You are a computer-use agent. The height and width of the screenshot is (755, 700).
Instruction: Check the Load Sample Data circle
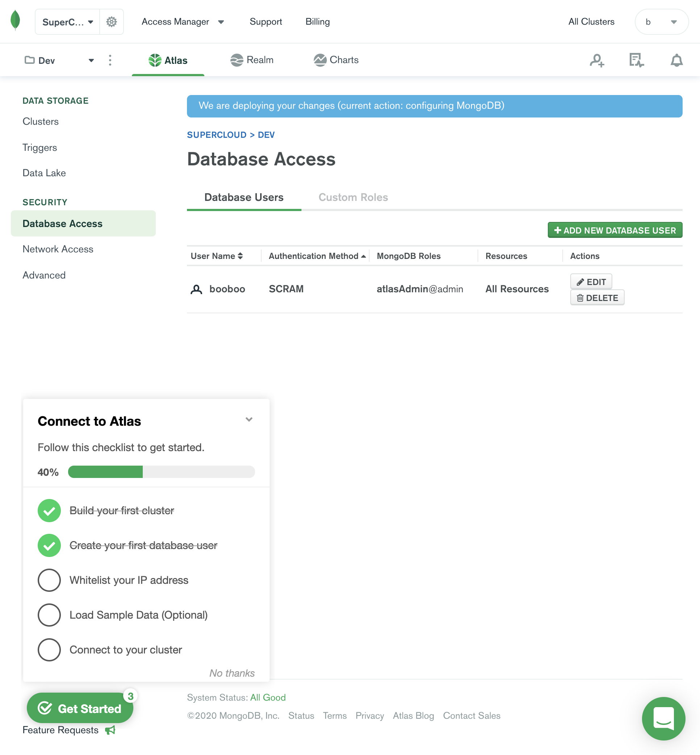49,615
